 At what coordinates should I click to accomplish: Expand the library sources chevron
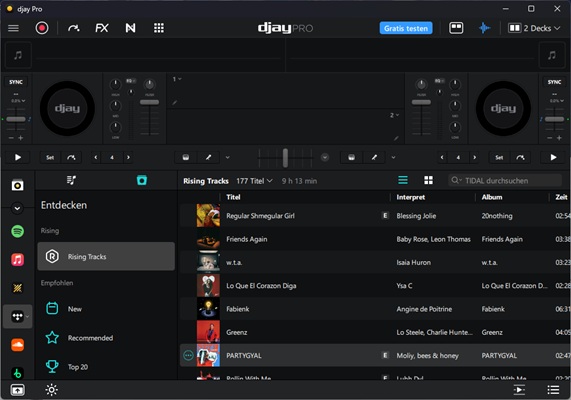17,208
